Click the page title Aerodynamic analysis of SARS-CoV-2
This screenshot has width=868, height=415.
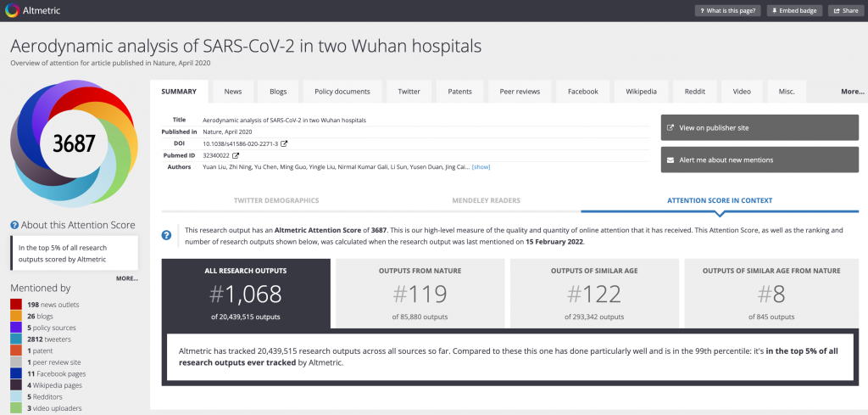pyautogui.click(x=246, y=46)
